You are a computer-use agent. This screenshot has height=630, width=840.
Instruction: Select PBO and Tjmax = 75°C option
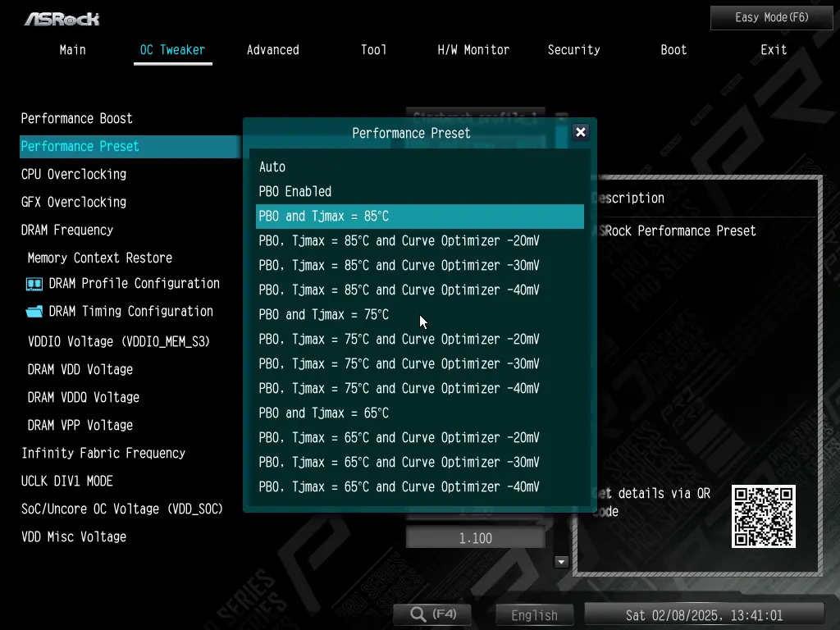coord(419,315)
